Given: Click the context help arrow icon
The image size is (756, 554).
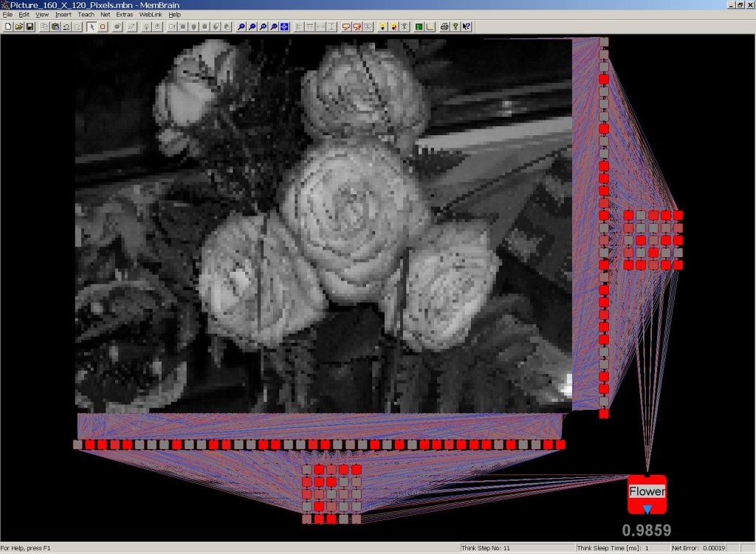Looking at the screenshot, I should click(467, 27).
